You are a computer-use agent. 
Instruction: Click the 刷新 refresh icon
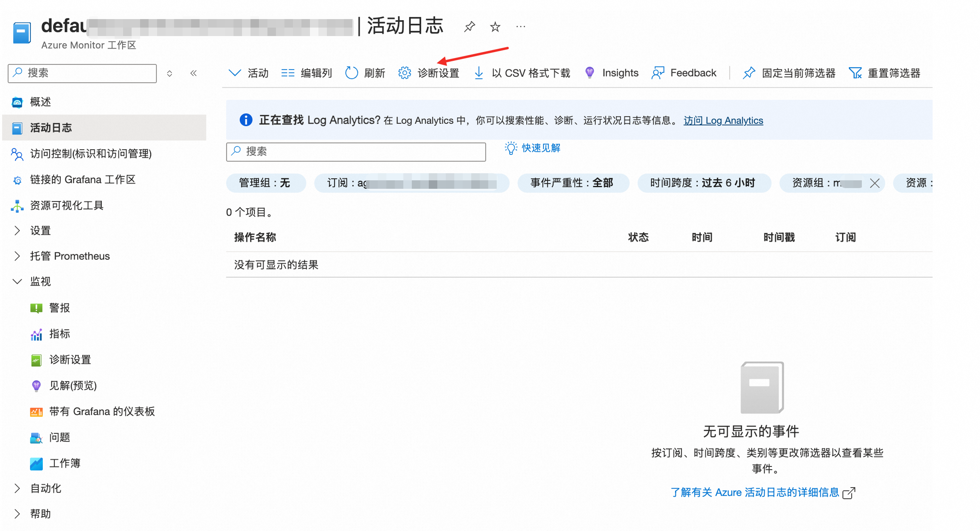click(351, 73)
